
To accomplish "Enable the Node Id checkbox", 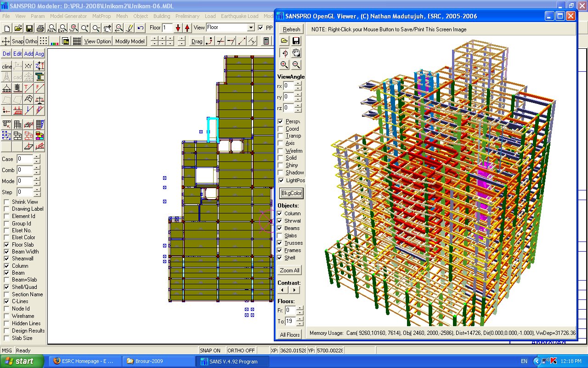I will 7,309.
